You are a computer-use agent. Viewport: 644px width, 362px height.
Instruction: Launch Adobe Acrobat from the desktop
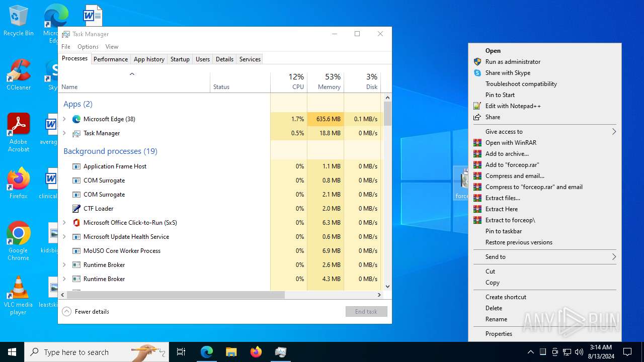pos(18,132)
